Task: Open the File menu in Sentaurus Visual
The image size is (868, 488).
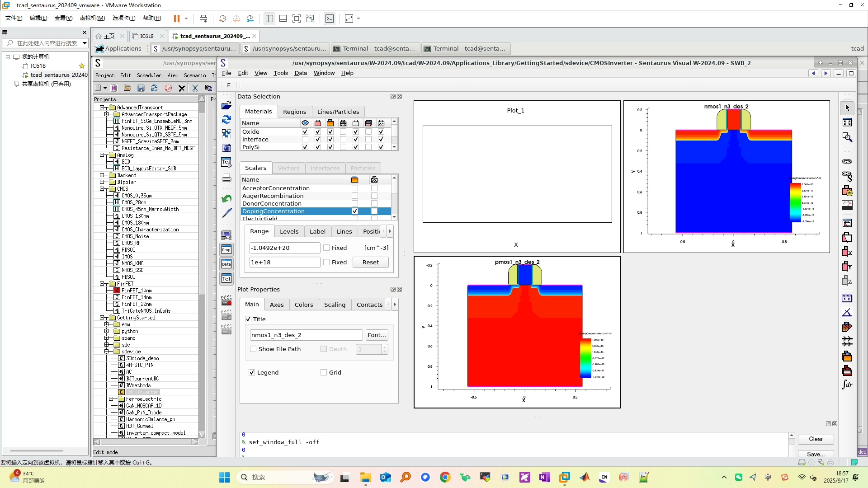Action: tap(226, 73)
